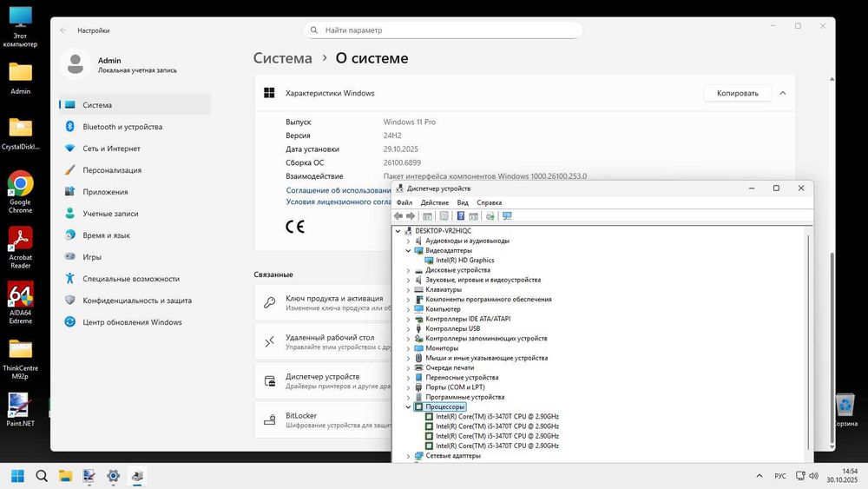
Task: Expand Сетевые адаптеры node
Action: click(409, 456)
